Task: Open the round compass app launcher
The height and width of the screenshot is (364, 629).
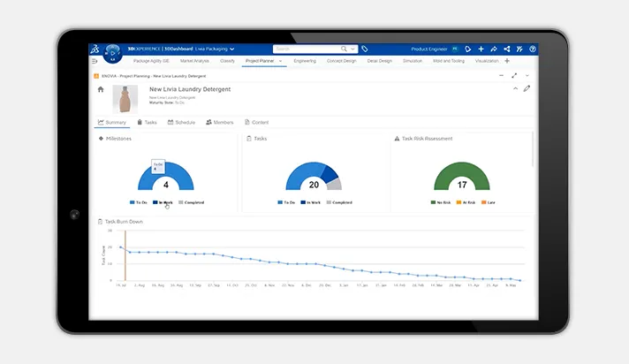Action: 113,53
